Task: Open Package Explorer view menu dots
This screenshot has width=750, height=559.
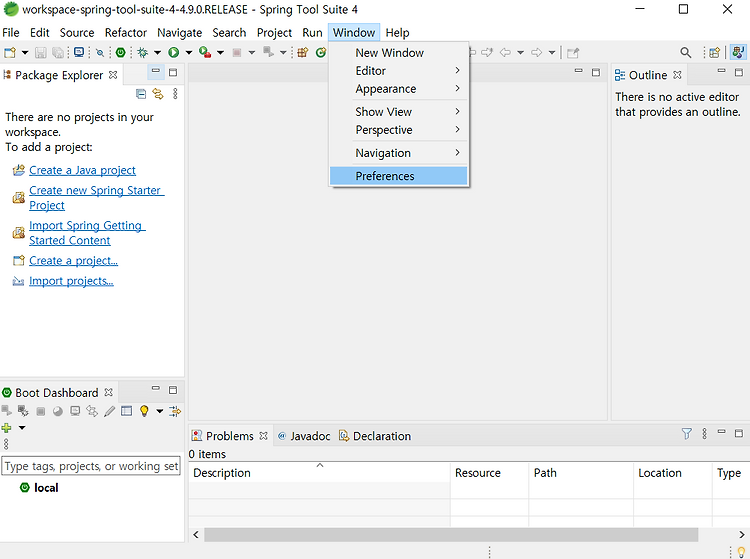Action: (x=175, y=94)
